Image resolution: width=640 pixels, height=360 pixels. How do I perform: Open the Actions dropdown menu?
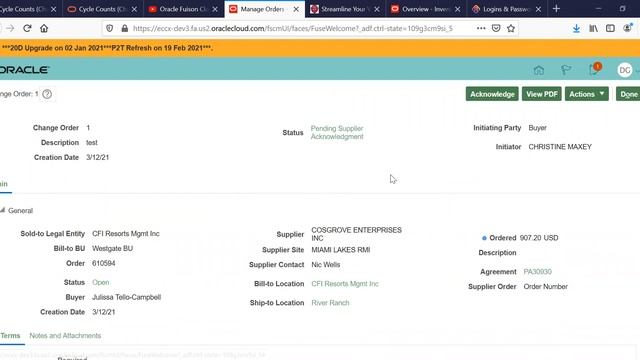click(x=587, y=94)
